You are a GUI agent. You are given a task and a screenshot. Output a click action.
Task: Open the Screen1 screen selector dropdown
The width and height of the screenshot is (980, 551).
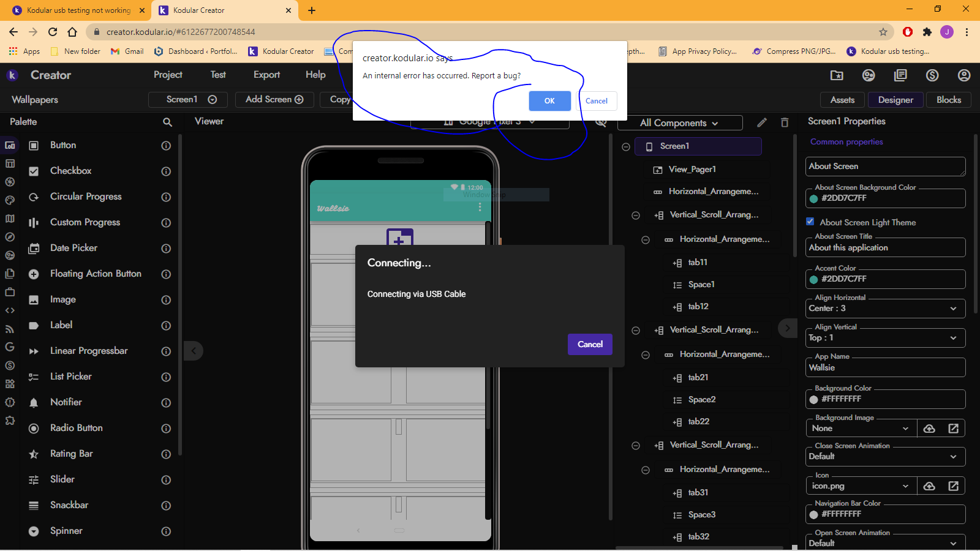pyautogui.click(x=188, y=99)
